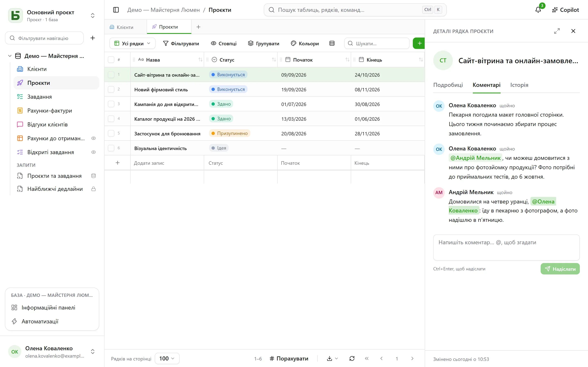Expand row details to full screen
Viewport: 588px width, 367px height.
click(557, 31)
